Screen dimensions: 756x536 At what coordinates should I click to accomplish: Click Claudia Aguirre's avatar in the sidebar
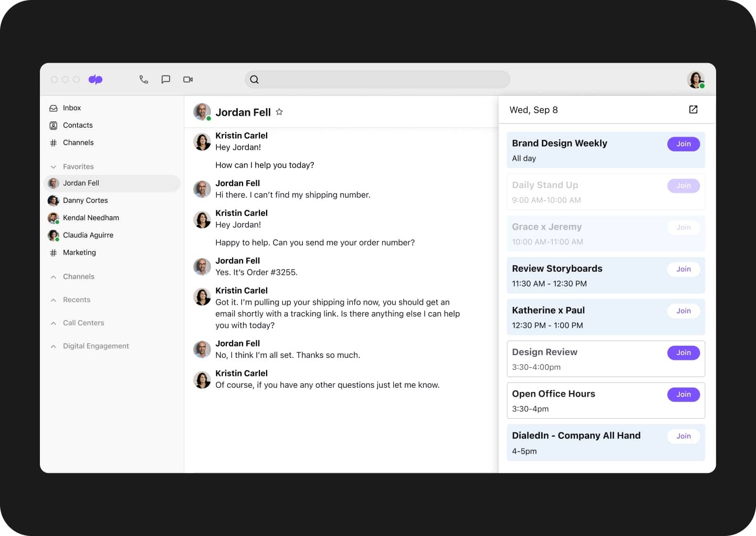pyautogui.click(x=53, y=235)
